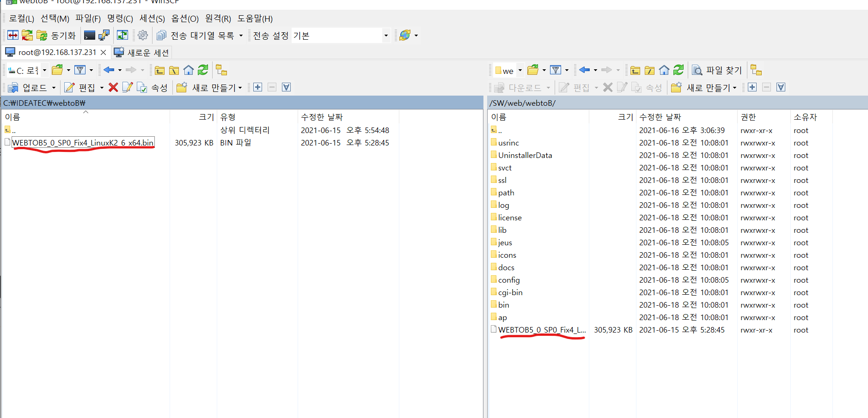Go to parent directory in remote panel

[635, 70]
